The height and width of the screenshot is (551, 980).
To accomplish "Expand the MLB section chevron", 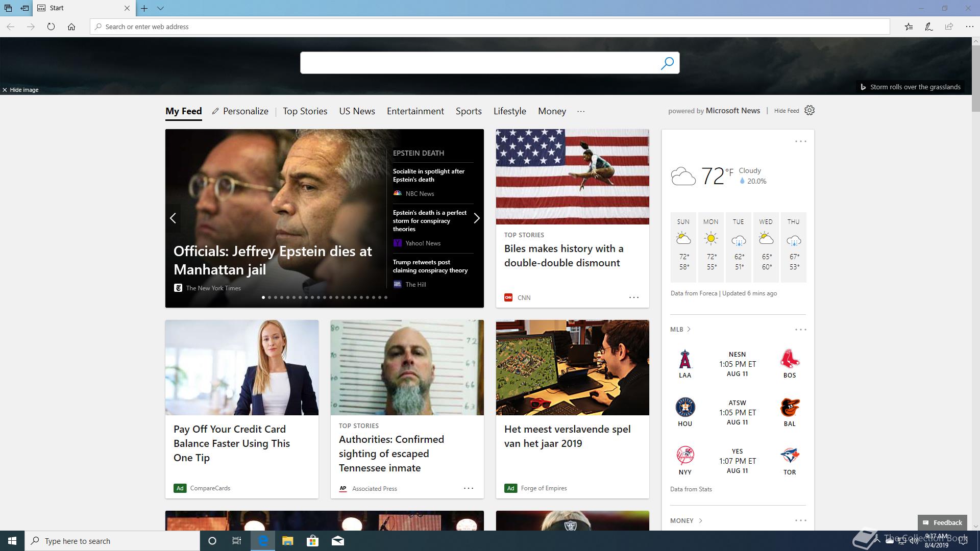I will (x=689, y=330).
